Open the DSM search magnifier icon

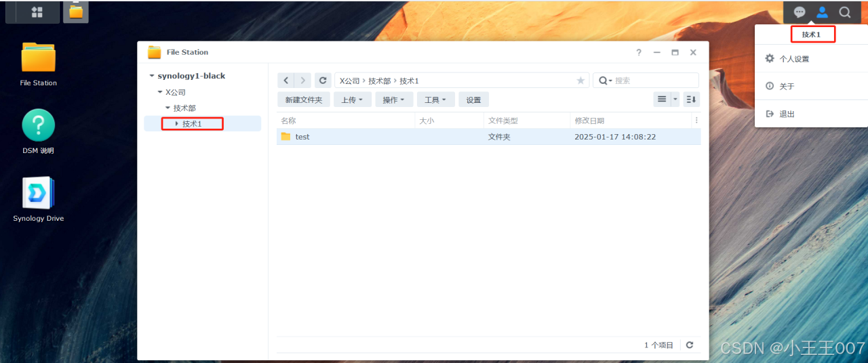tap(845, 12)
